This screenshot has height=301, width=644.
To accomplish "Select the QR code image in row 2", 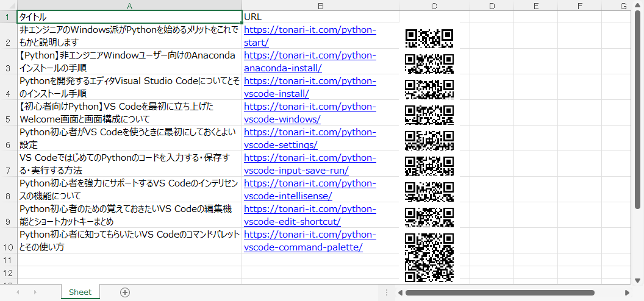I will (x=429, y=38).
